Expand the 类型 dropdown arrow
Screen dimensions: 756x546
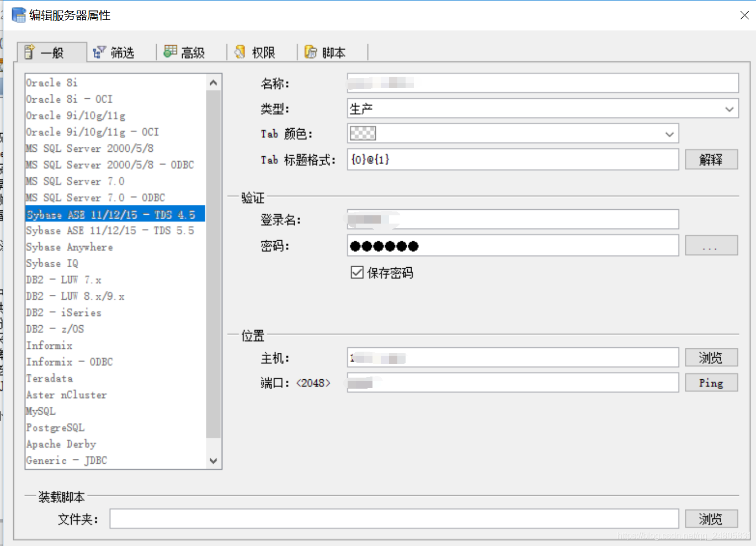pos(729,109)
